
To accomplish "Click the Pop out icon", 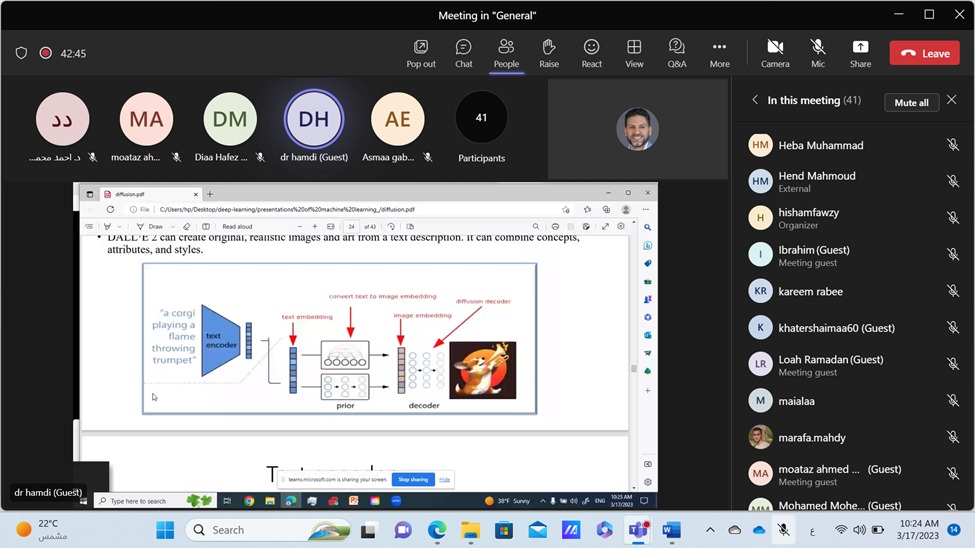I will click(421, 53).
